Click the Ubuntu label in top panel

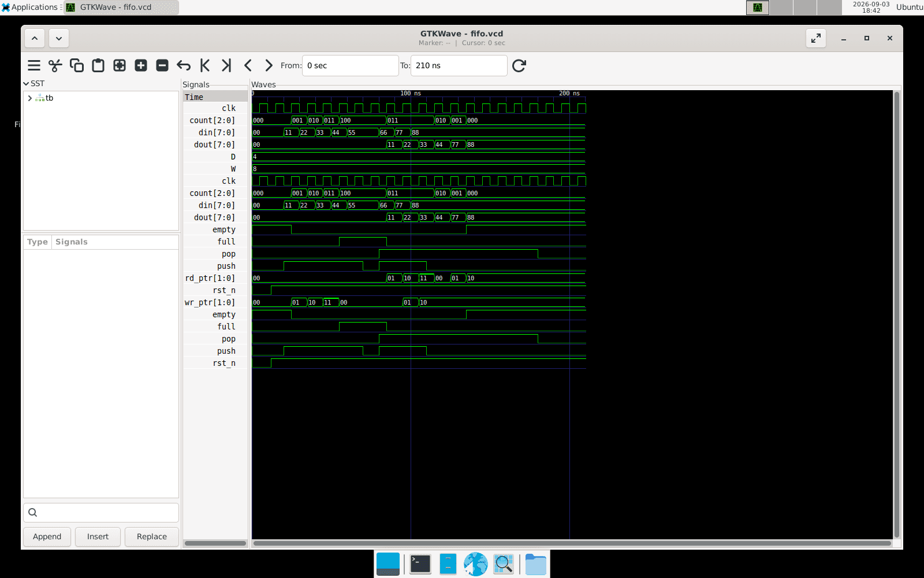point(910,8)
